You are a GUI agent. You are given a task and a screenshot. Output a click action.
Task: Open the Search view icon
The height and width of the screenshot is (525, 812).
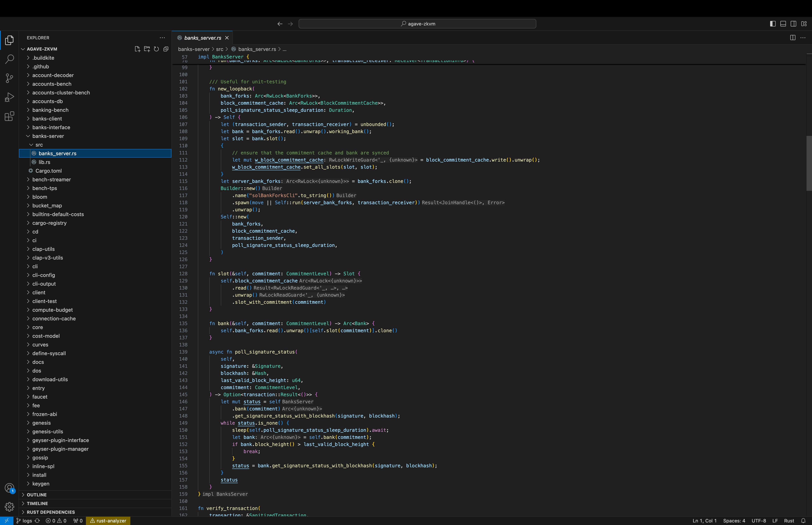(9, 59)
